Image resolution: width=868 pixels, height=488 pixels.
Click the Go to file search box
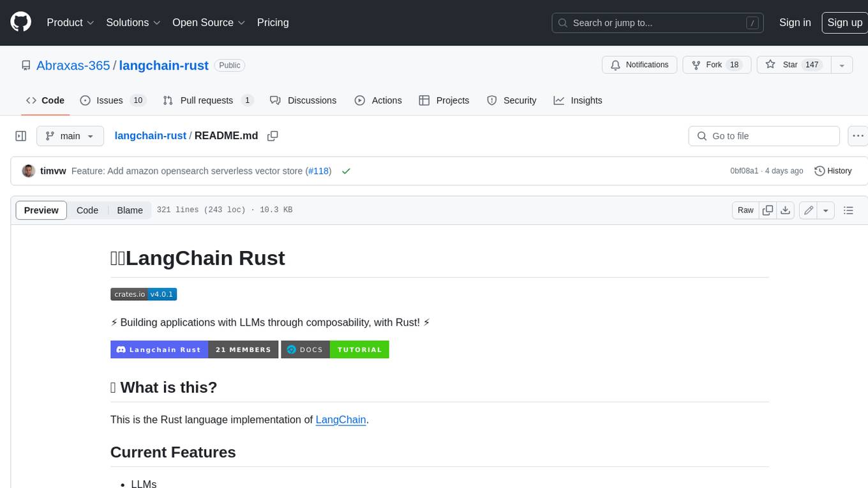pyautogui.click(x=764, y=136)
